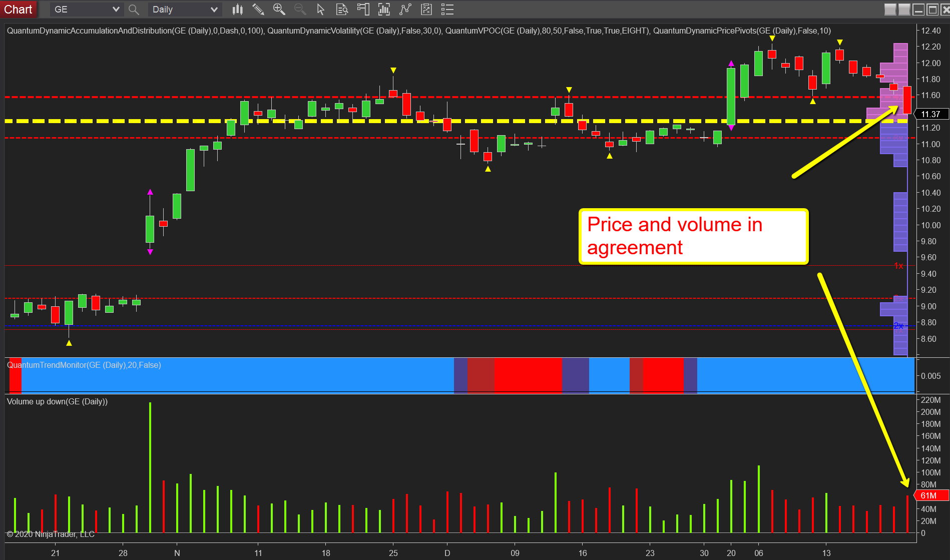Click the 06 date label on time axis
The width and height of the screenshot is (950, 560).
759,553
